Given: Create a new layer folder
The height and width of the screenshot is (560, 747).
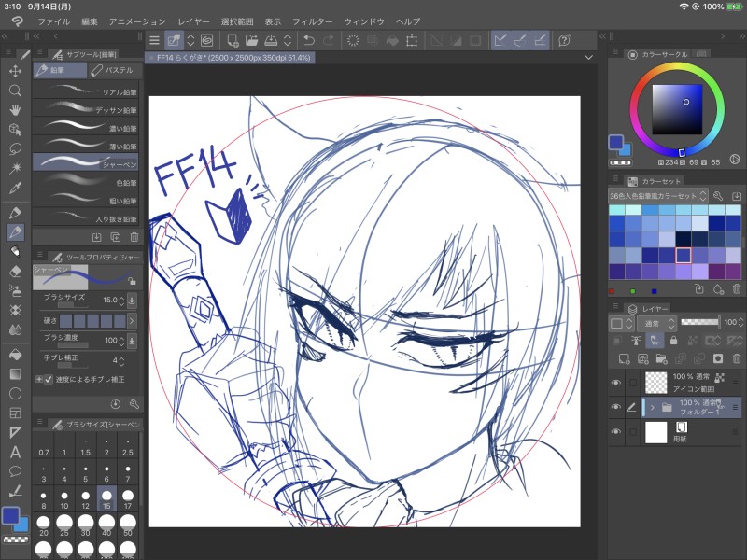Looking at the screenshot, I should (x=661, y=358).
